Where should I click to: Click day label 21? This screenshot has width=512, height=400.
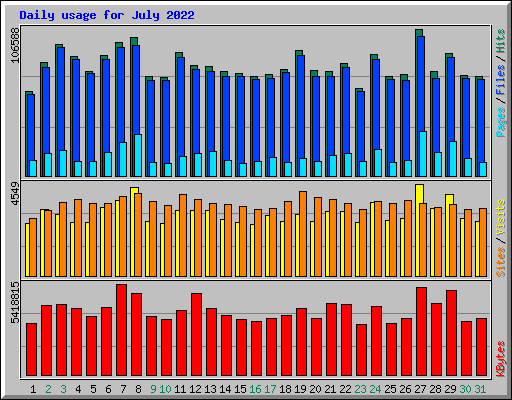pos(330,389)
